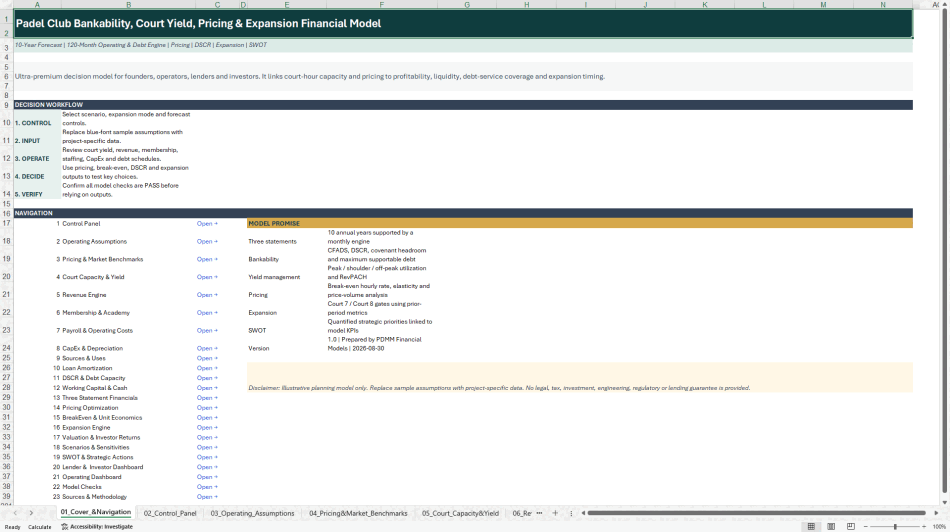The width and height of the screenshot is (950, 532).
Task: Show previous sheet tabs arrow
Action: click(15, 513)
